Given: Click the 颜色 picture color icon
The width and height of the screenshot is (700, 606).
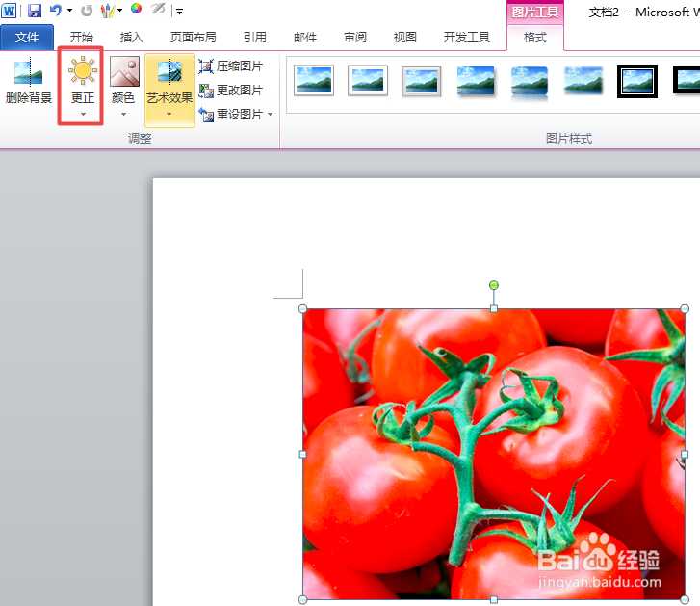Looking at the screenshot, I should tap(124, 71).
